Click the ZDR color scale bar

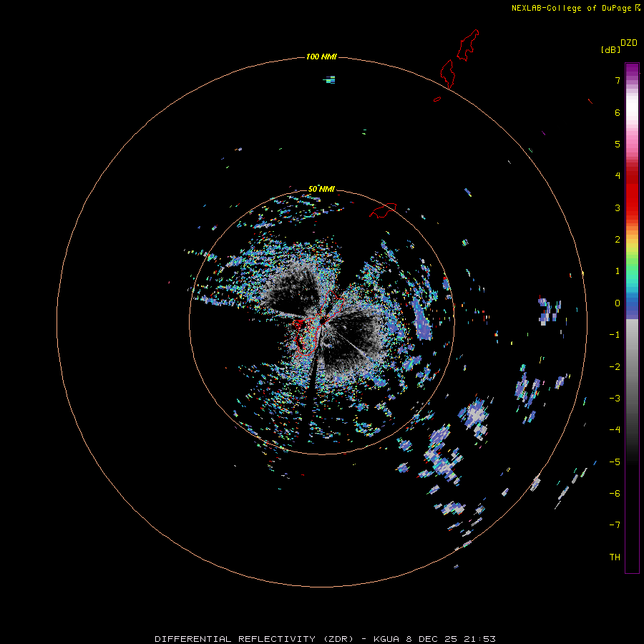click(632, 318)
